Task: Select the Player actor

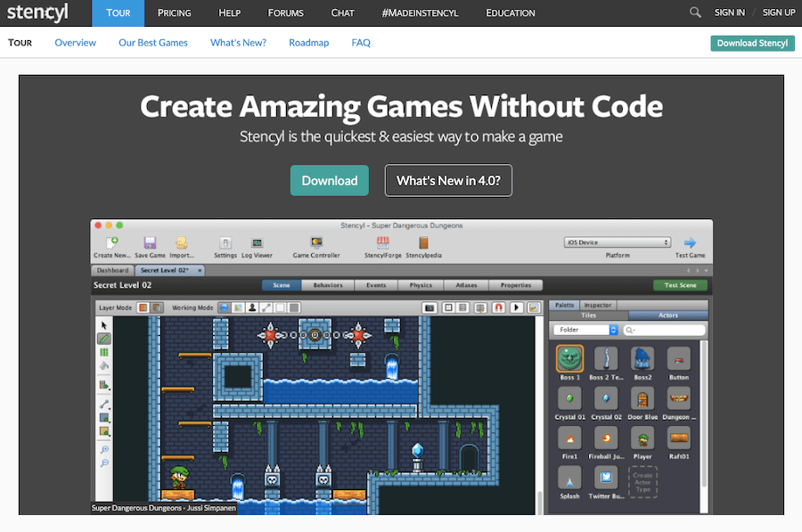Action: pos(642,438)
